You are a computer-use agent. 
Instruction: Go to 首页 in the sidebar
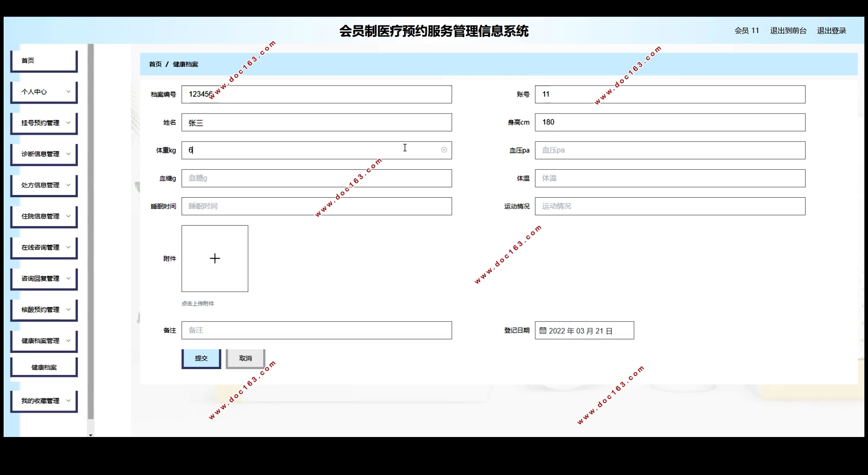pyautogui.click(x=44, y=61)
